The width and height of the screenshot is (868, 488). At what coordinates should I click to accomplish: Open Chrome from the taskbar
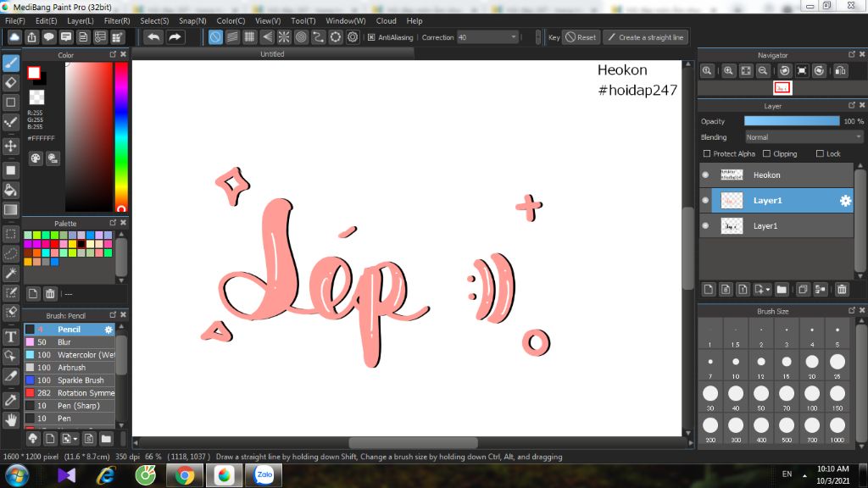185,475
